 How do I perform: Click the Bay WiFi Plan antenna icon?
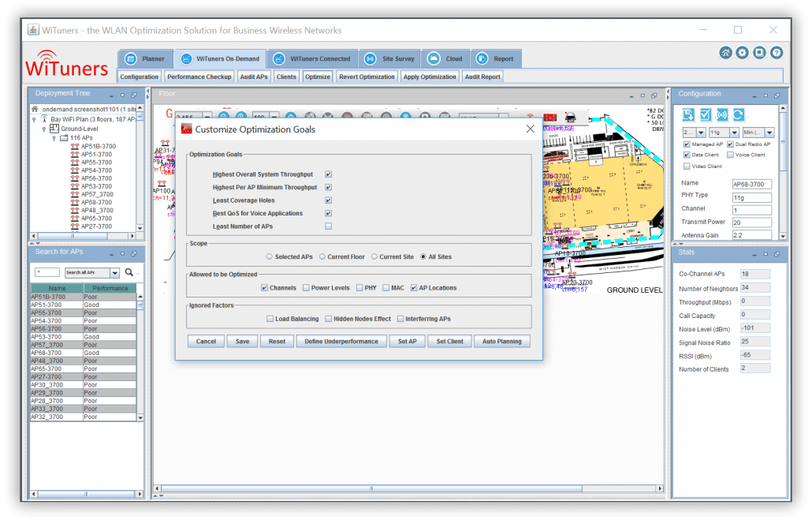click(44, 119)
